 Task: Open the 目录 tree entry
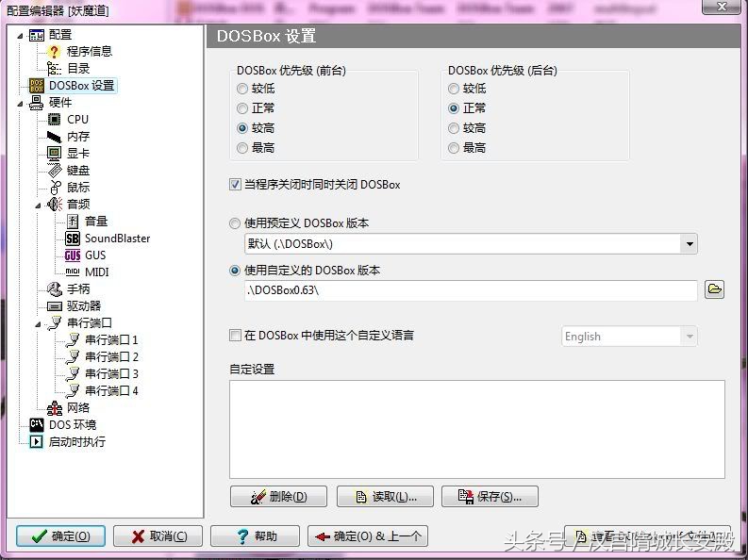click(78, 69)
